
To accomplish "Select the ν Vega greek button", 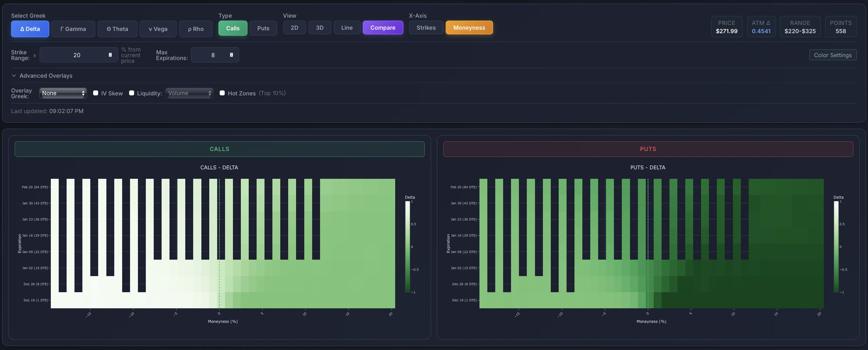I will pos(158,29).
